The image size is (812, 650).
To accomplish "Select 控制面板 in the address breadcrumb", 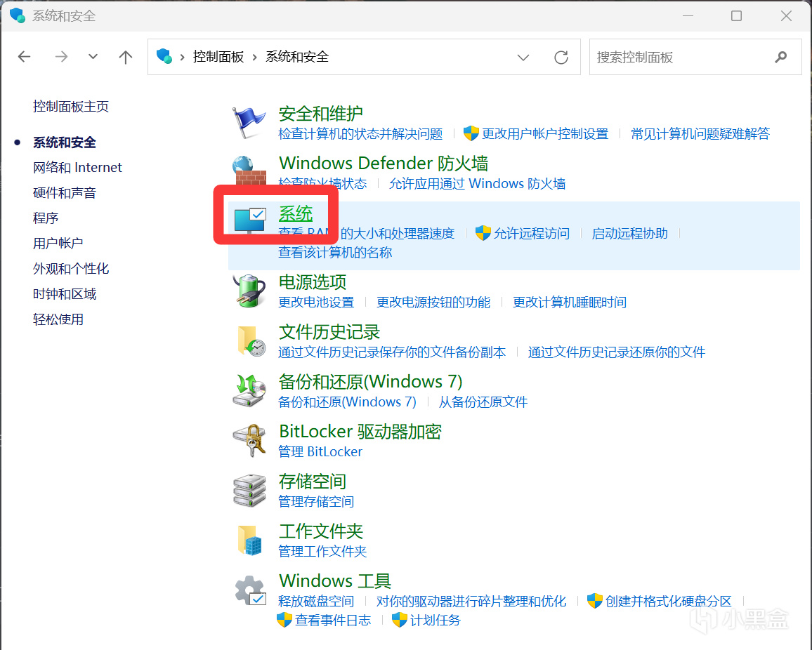I will [x=218, y=56].
